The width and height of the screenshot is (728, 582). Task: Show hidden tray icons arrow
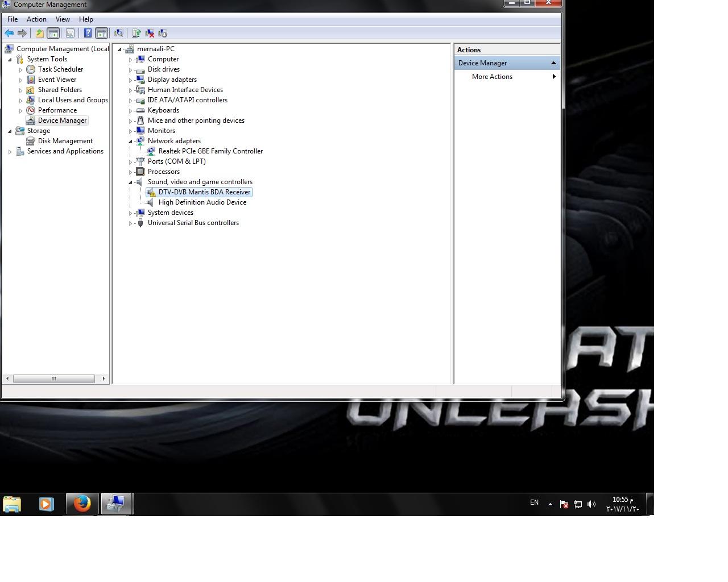tap(550, 504)
